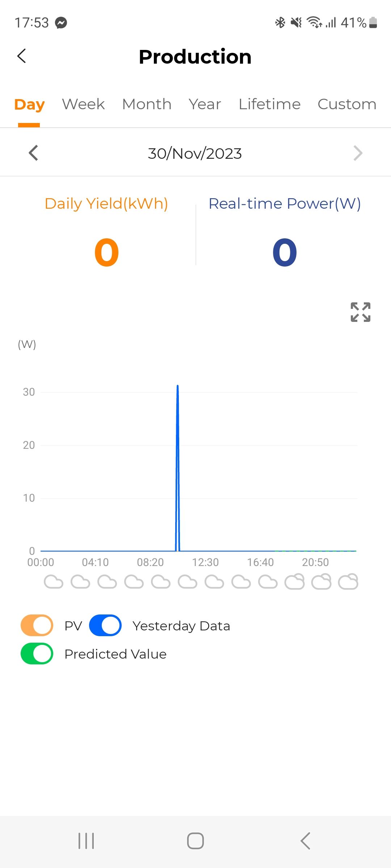Disable the PV toggle

click(x=37, y=625)
